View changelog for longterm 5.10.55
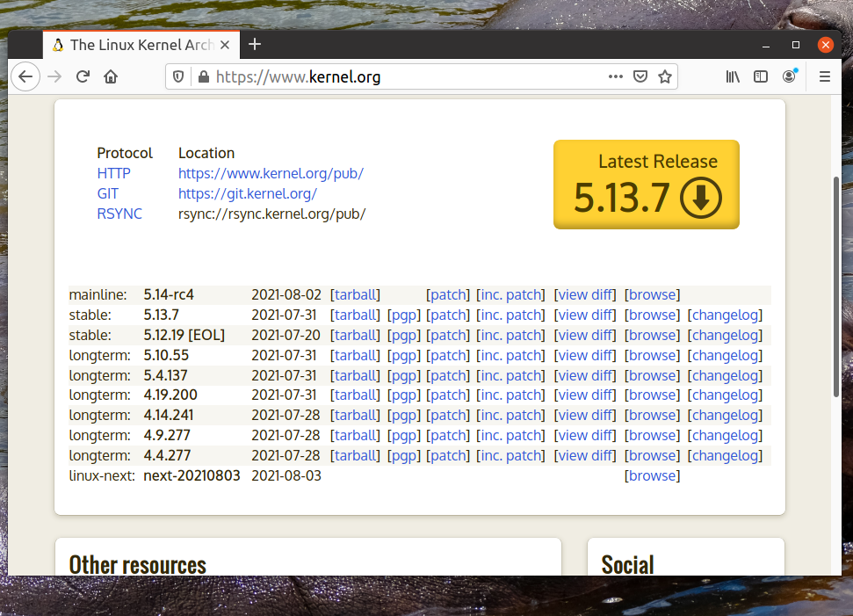Screen dimensions: 853x616 pos(725,355)
